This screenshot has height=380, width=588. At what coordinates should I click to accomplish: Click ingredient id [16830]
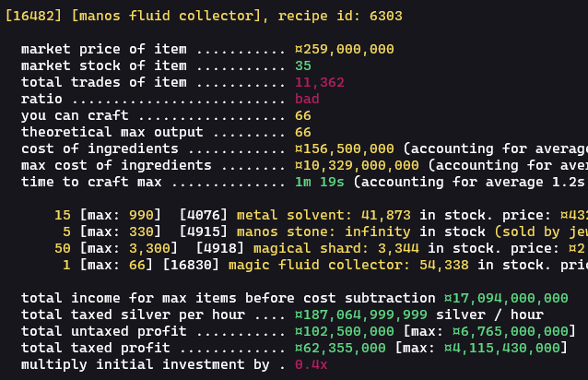[x=191, y=265]
